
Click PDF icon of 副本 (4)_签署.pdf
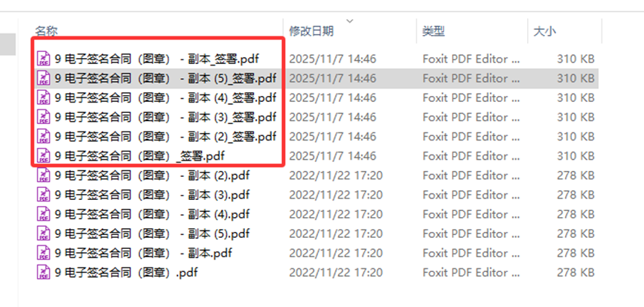pos(44,97)
